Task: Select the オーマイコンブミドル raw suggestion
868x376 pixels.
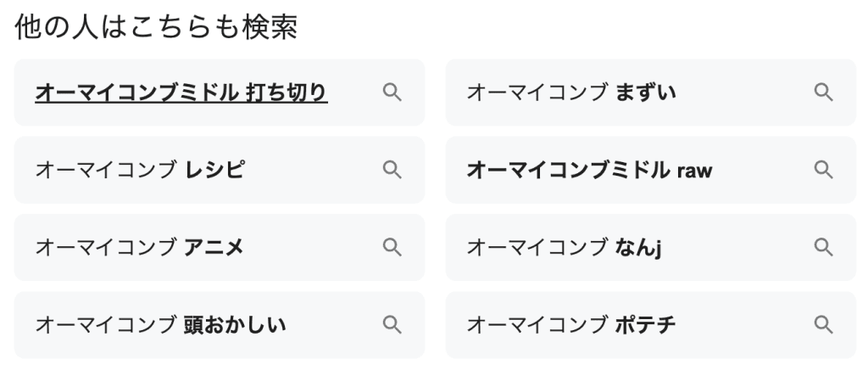Action: pos(590,170)
